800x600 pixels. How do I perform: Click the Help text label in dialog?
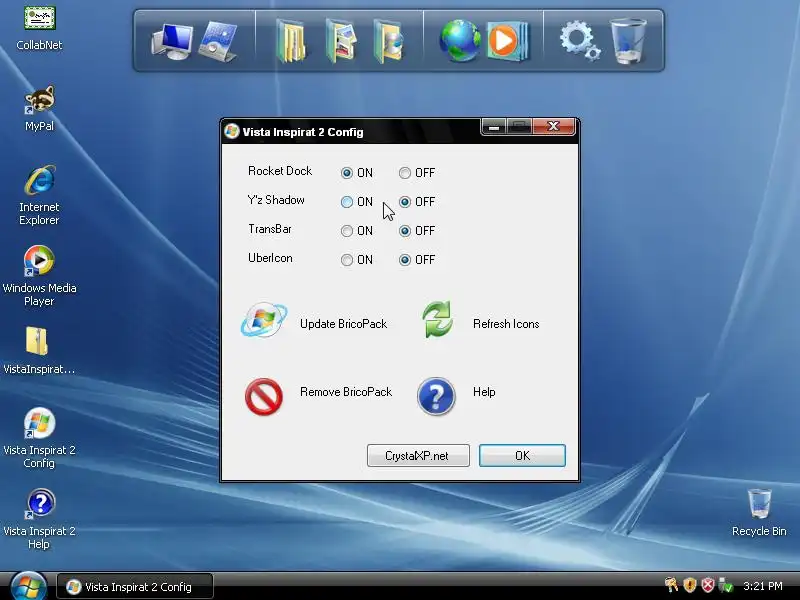tap(484, 392)
